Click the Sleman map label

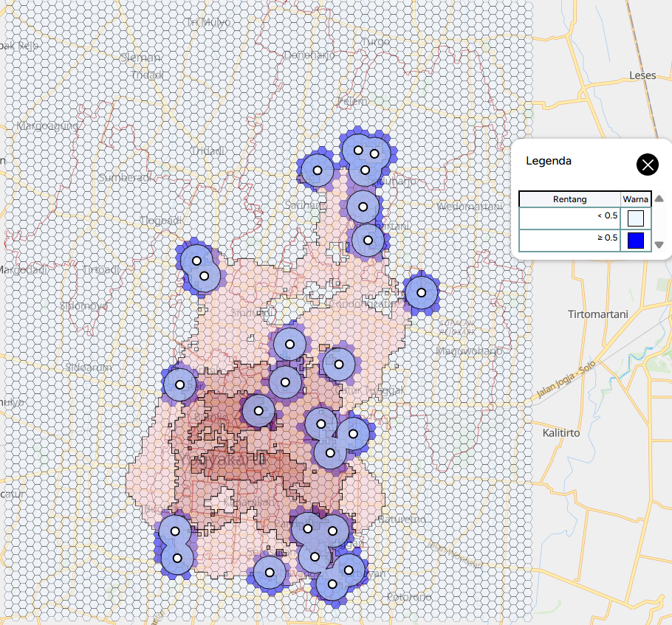[x=140, y=58]
